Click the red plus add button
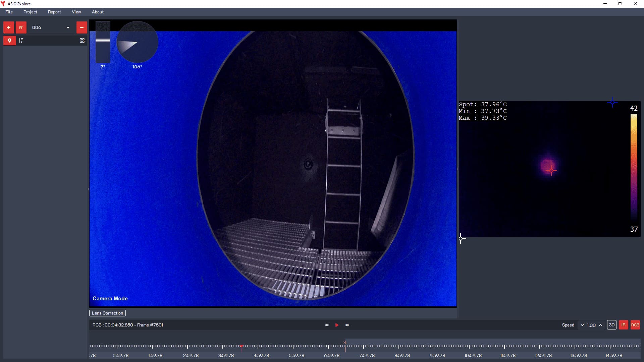The width and height of the screenshot is (644, 362). tap(9, 27)
